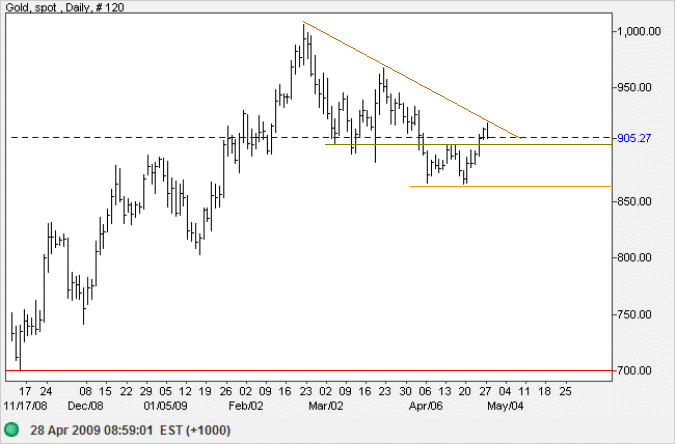Click the May/04 date label
Viewport: 675px width, 444px height.
click(505, 406)
